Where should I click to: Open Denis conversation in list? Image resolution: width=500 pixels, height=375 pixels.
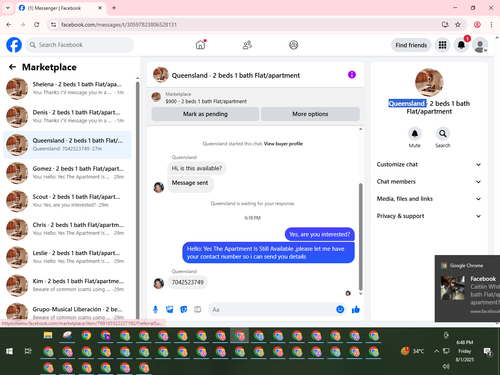tap(67, 117)
